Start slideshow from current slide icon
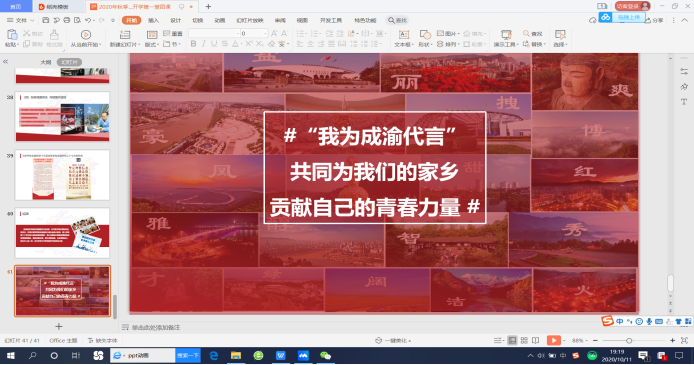This screenshot has height=365, width=694. [x=86, y=35]
